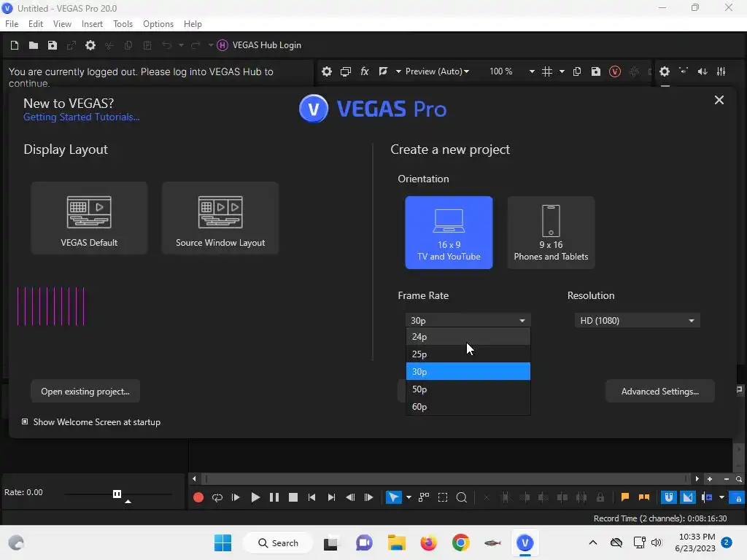
Task: Select 9 x 16 Phones and Tablets orientation
Action: click(551, 233)
